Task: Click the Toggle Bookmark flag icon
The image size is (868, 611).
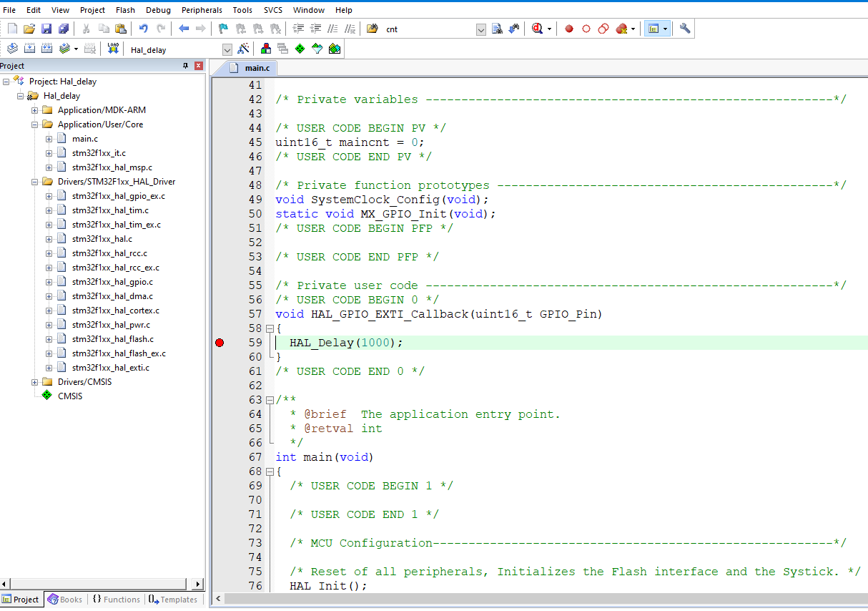Action: pyautogui.click(x=223, y=29)
